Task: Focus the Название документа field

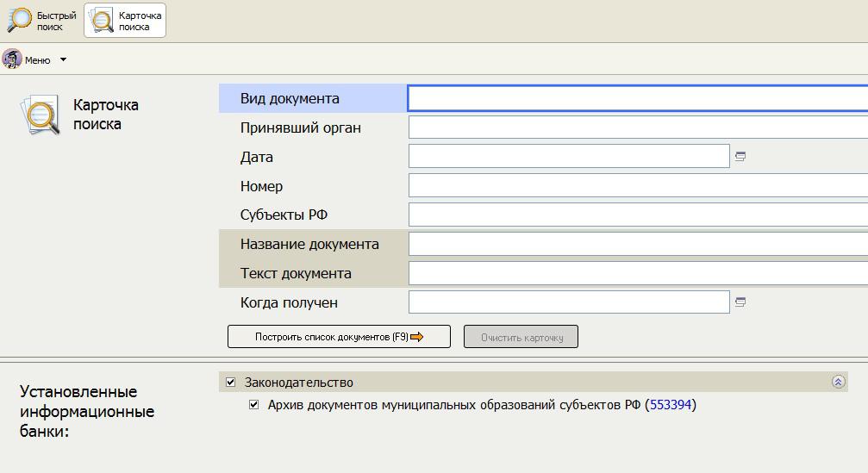Action: (637, 244)
